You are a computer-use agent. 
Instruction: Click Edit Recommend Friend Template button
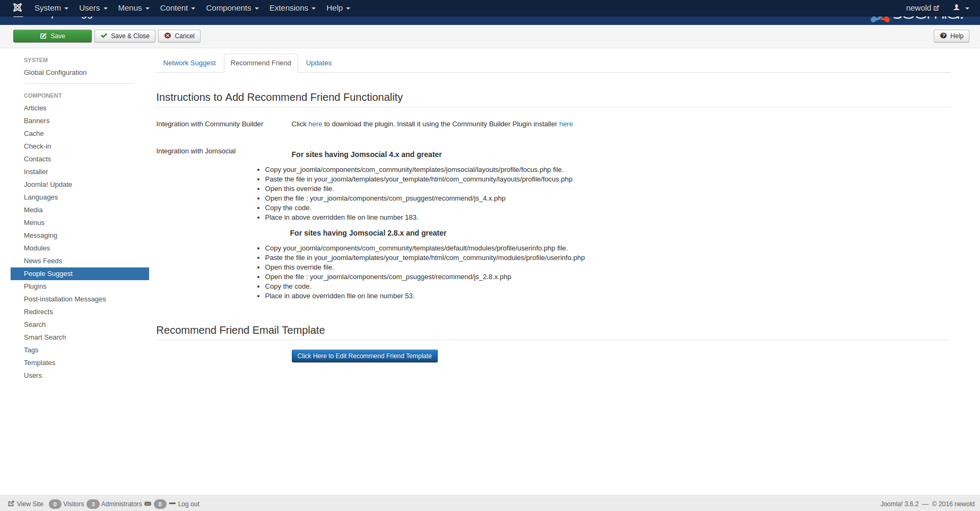365,356
